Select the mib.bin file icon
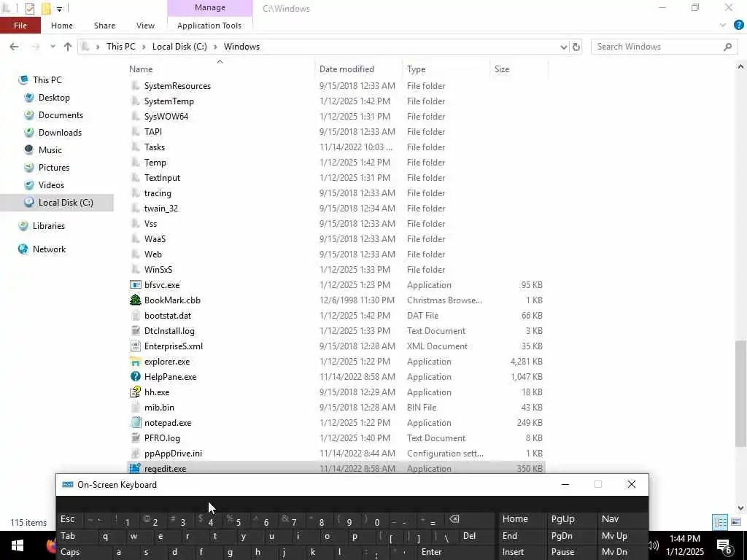747x560 pixels. pos(135,408)
